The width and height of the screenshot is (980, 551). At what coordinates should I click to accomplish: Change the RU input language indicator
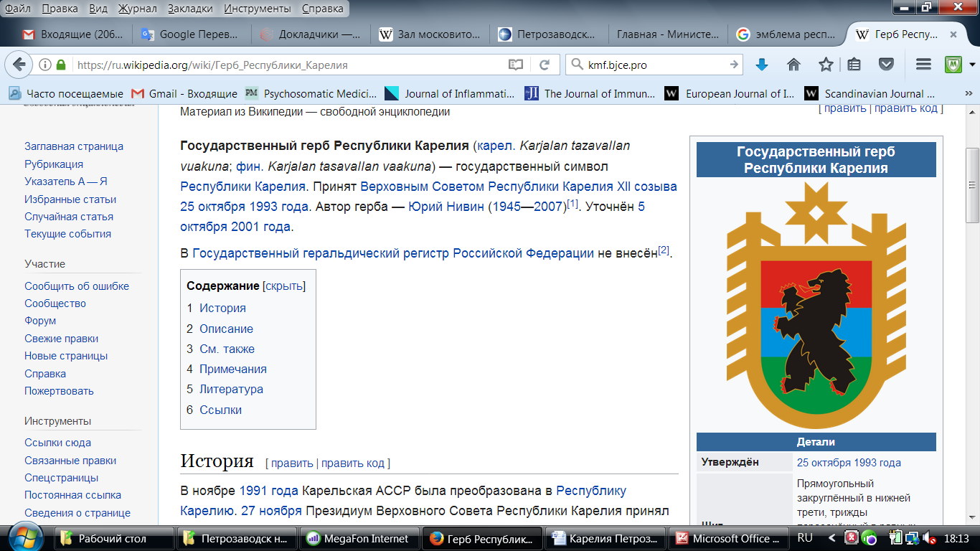pyautogui.click(x=805, y=537)
